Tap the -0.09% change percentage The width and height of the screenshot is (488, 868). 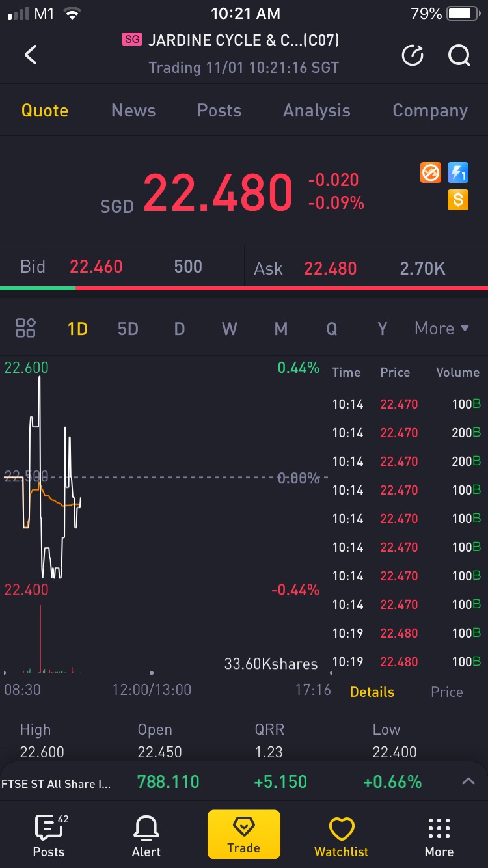click(336, 202)
